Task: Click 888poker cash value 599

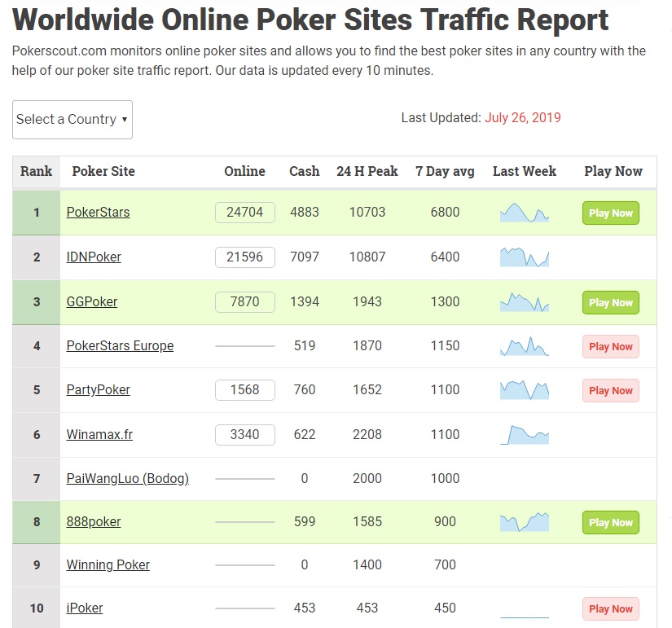Action: pyautogui.click(x=305, y=521)
